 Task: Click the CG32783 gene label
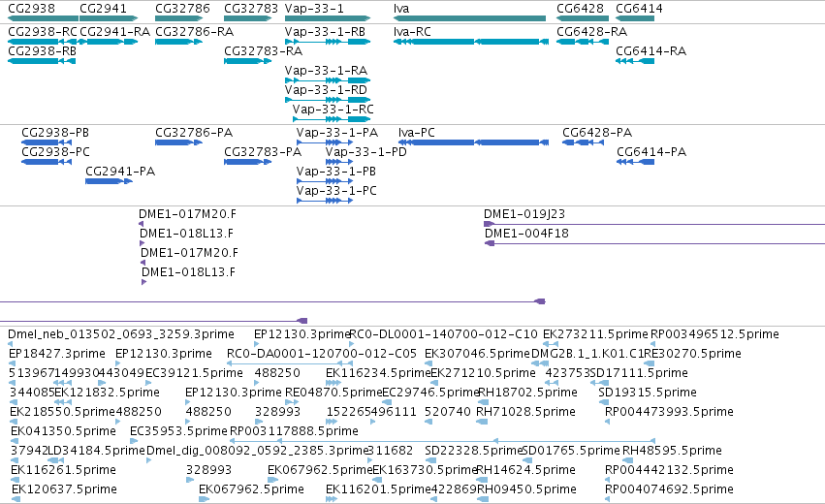251,9
